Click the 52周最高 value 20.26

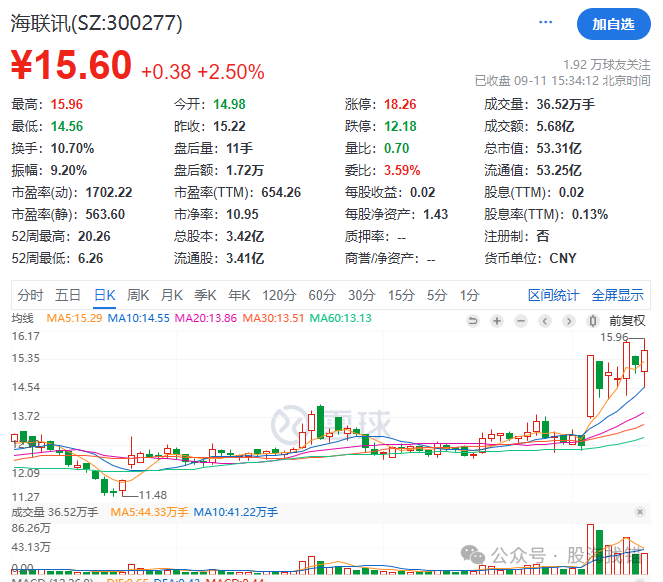[x=94, y=236]
